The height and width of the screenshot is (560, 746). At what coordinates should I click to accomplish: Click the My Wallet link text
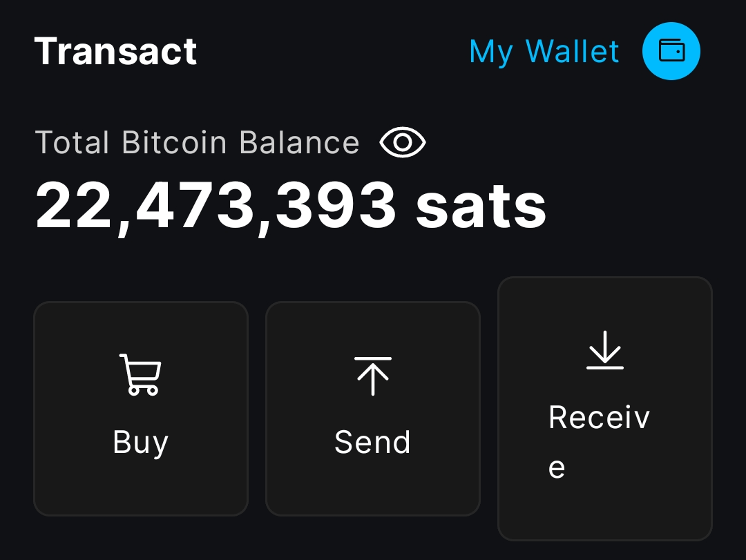(x=544, y=52)
